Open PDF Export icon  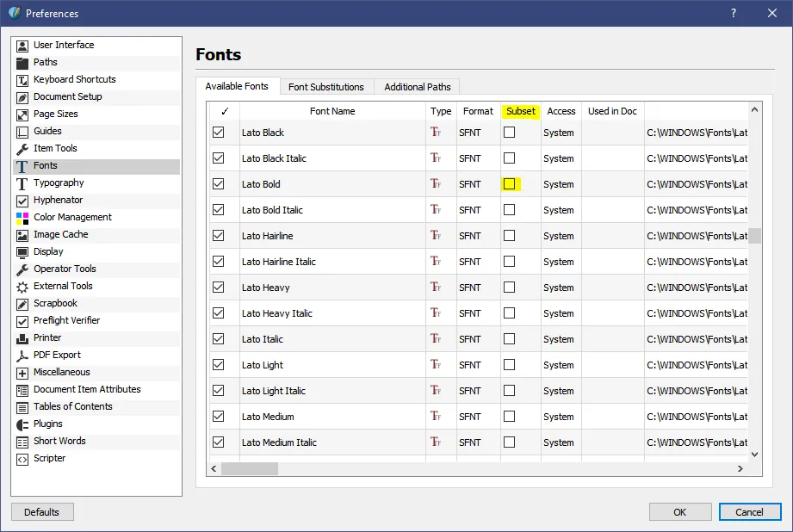pos(22,356)
